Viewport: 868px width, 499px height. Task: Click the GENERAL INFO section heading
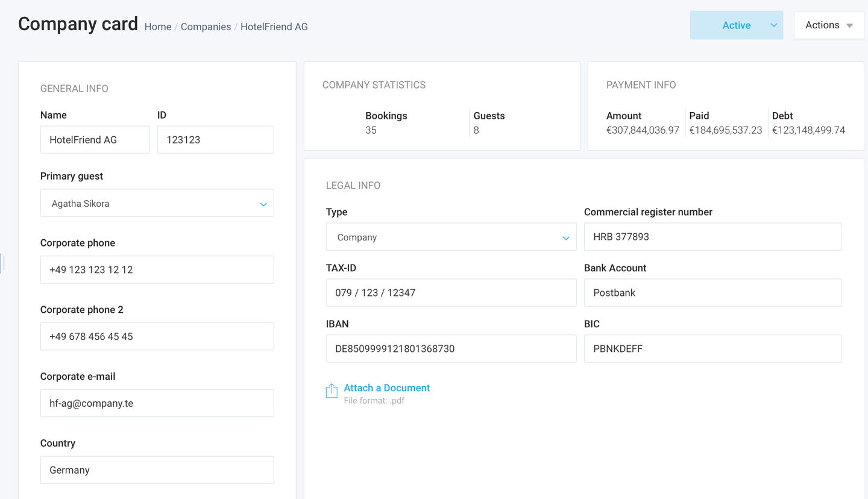[74, 89]
